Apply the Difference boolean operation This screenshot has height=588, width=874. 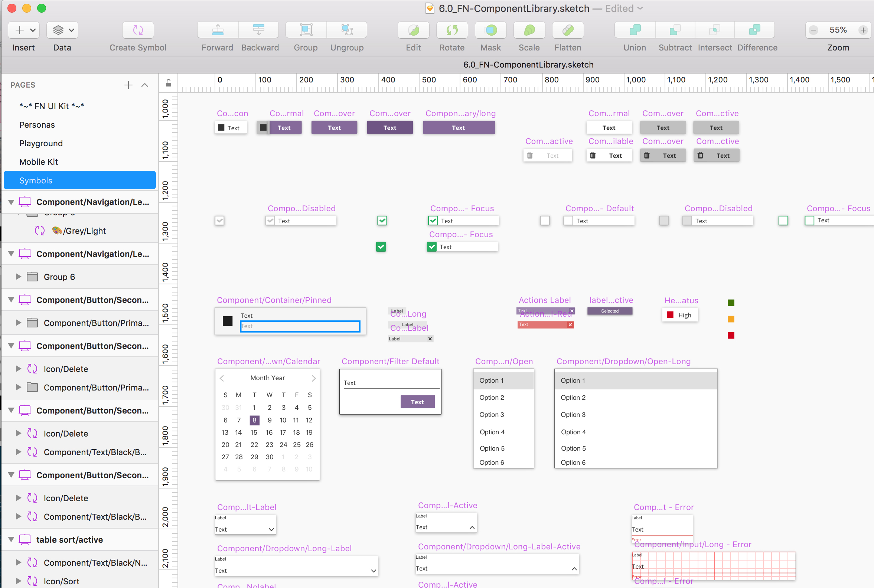click(x=755, y=30)
